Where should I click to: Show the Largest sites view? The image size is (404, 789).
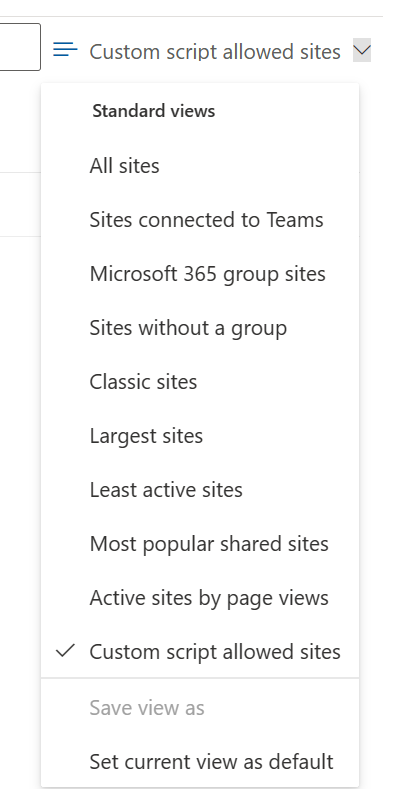pyautogui.click(x=200, y=436)
